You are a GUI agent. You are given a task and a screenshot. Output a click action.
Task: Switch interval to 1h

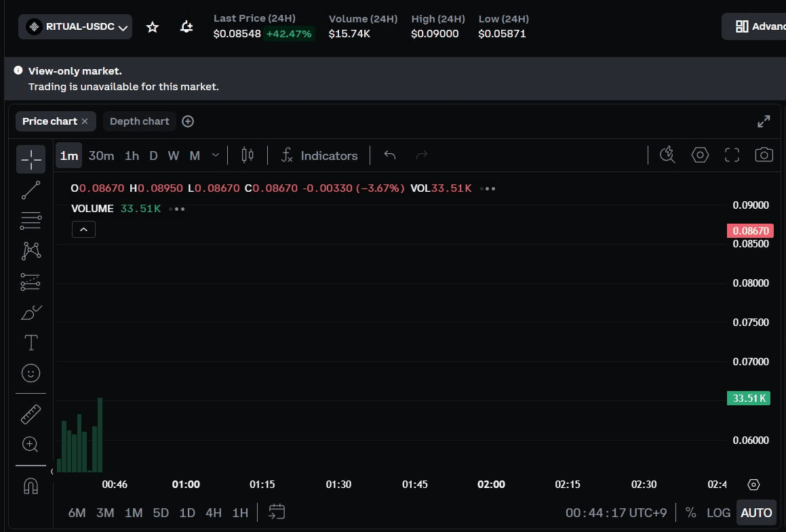[132, 155]
